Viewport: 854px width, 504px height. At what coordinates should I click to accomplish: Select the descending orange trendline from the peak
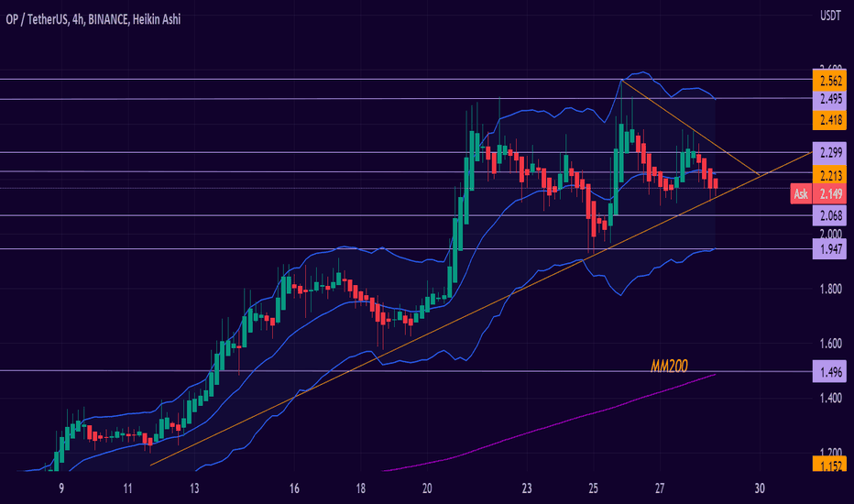click(x=692, y=128)
